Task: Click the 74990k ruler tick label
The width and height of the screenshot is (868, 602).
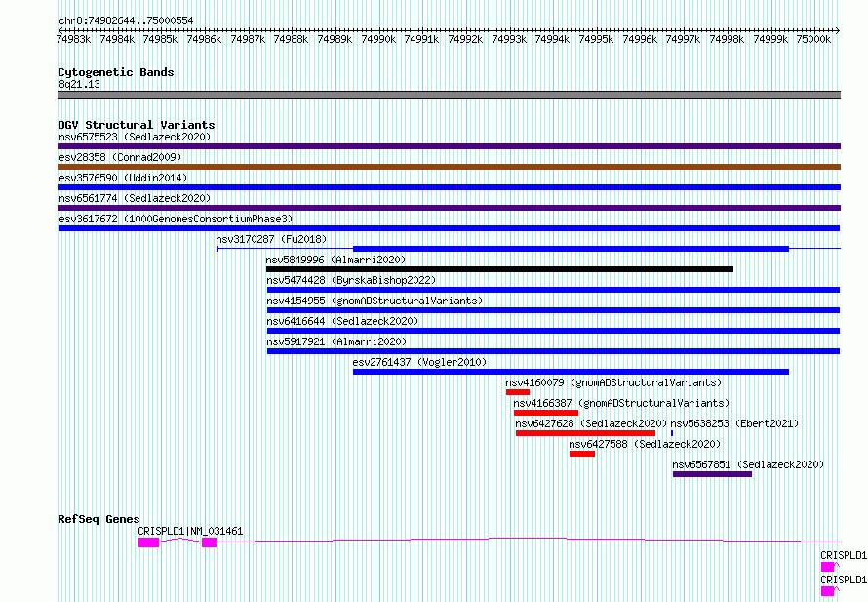Action: pyautogui.click(x=378, y=39)
